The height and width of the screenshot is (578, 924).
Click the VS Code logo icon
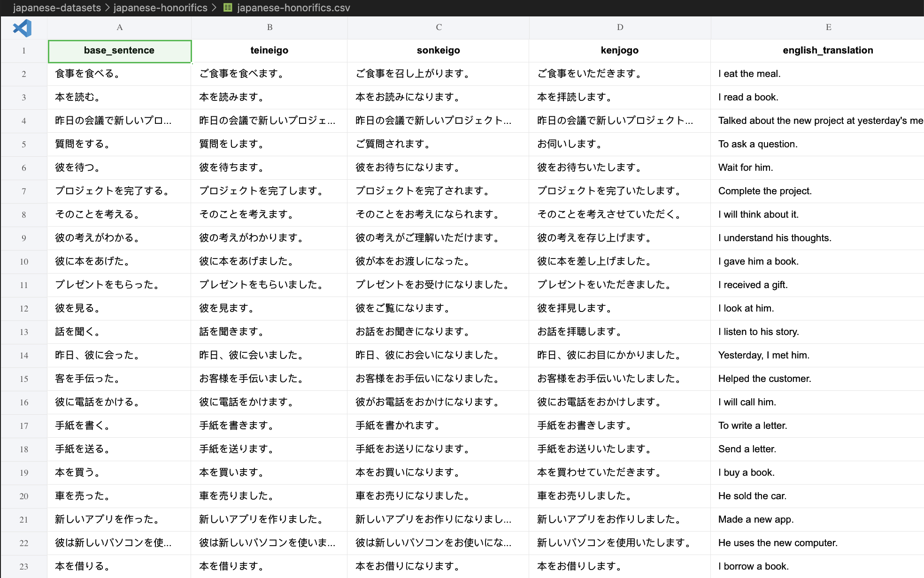[x=22, y=28]
